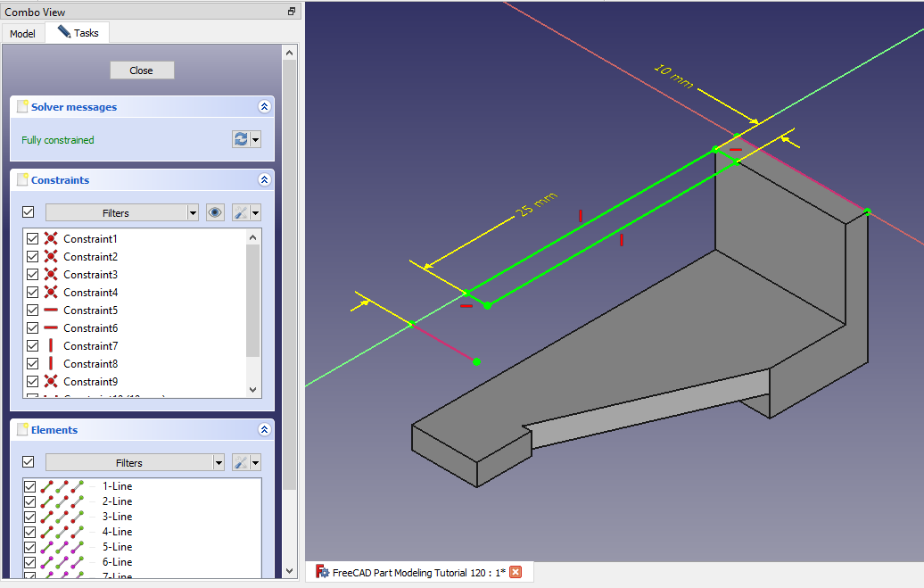The image size is (924, 588).
Task: Select the Constraint7 vertical constraint icon
Action: click(x=51, y=346)
